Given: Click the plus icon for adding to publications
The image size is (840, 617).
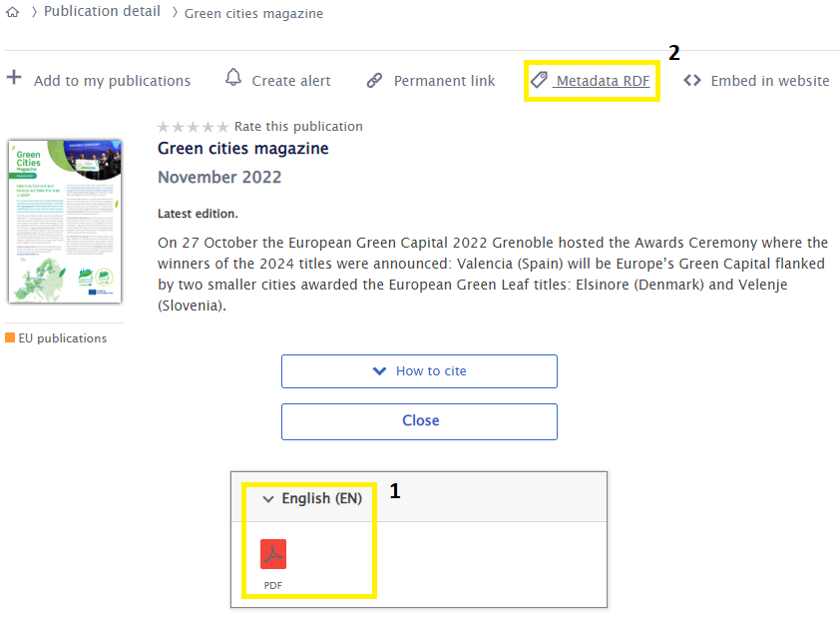Looking at the screenshot, I should point(14,79).
